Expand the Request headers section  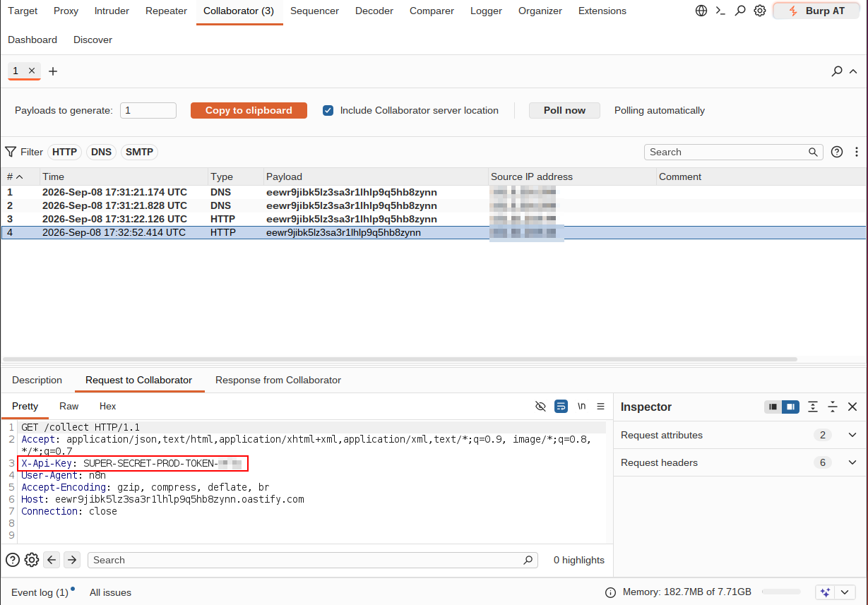(x=739, y=462)
